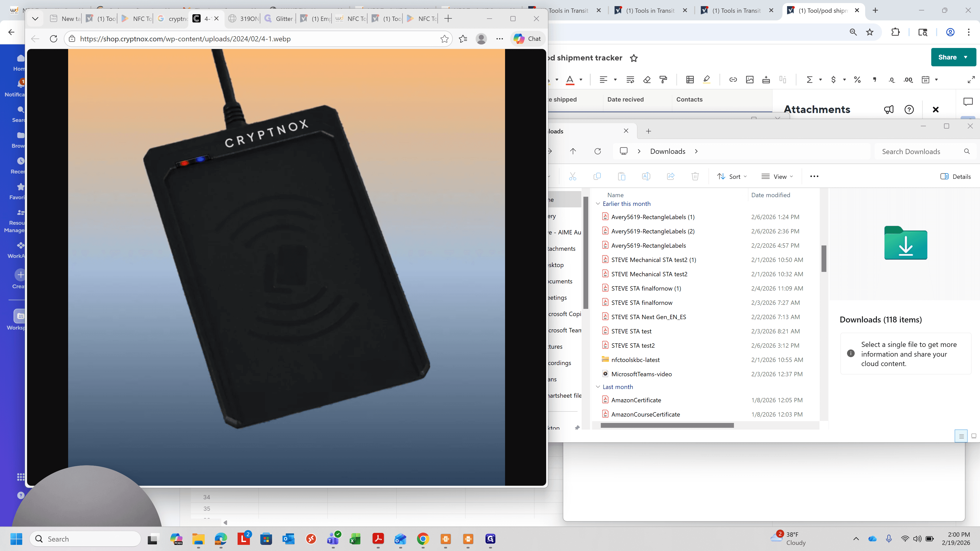Image resolution: width=980 pixels, height=551 pixels.
Task: Click the sum functions sigma icon
Action: (810, 80)
